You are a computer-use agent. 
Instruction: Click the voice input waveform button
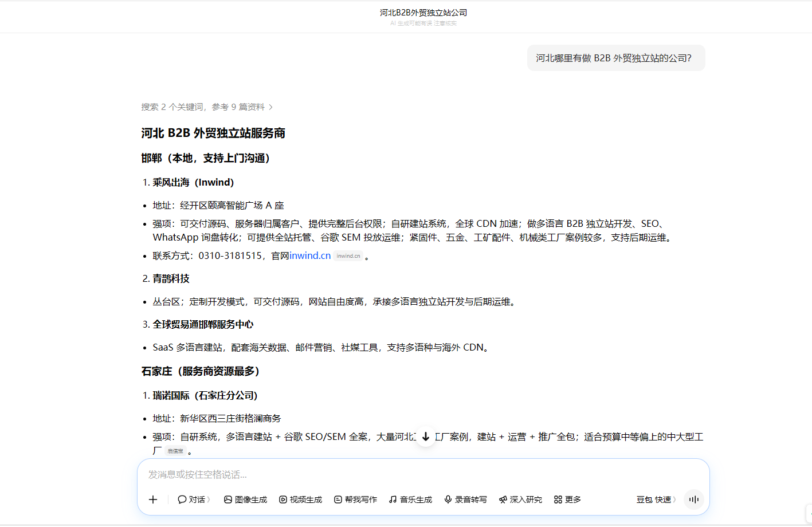(694, 500)
